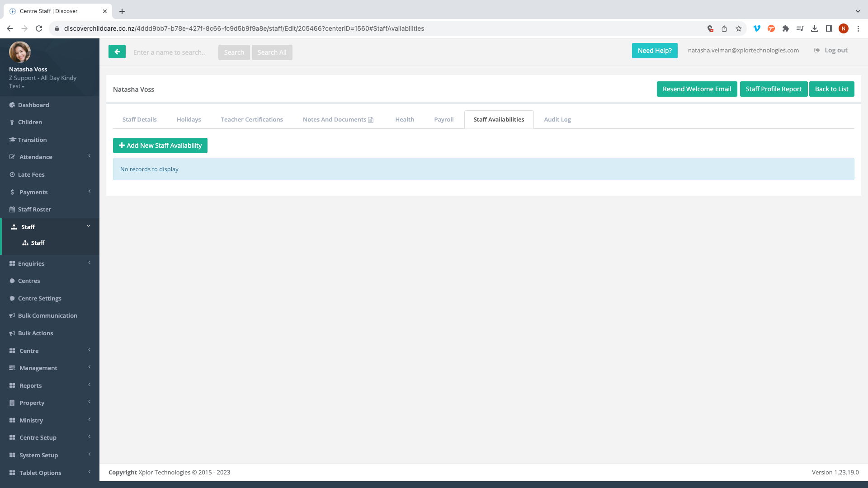Click the Staff Profile Report button
This screenshot has height=488, width=868.
pyautogui.click(x=773, y=89)
